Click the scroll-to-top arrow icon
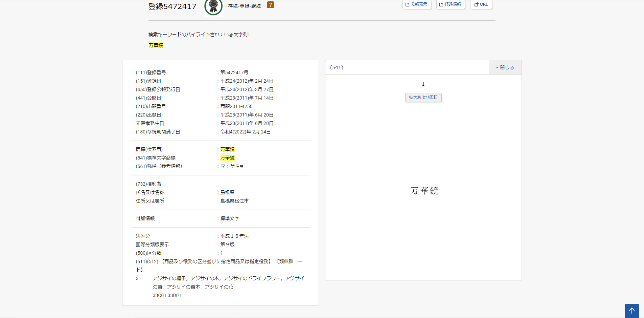 (x=631, y=311)
